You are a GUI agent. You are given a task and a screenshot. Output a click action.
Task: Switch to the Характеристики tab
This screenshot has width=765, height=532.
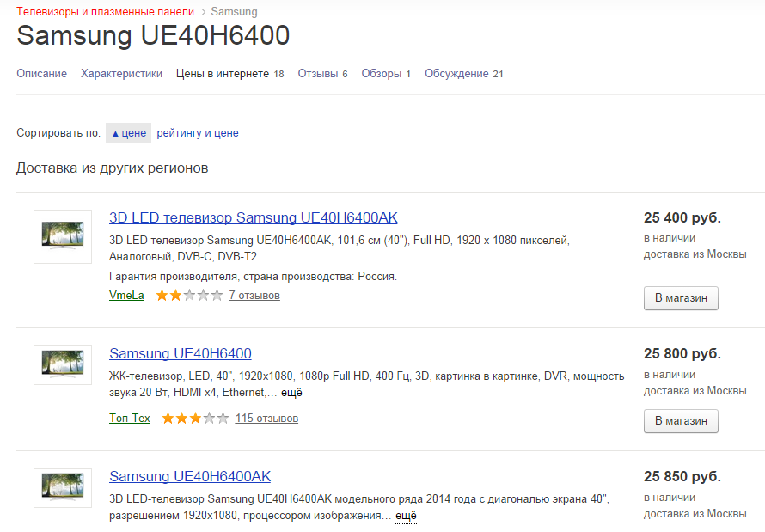click(121, 74)
